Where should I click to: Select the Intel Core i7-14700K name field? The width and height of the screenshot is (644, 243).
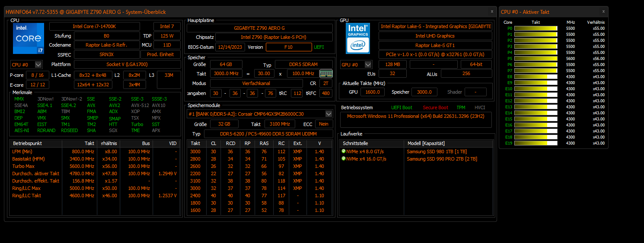[95, 26]
